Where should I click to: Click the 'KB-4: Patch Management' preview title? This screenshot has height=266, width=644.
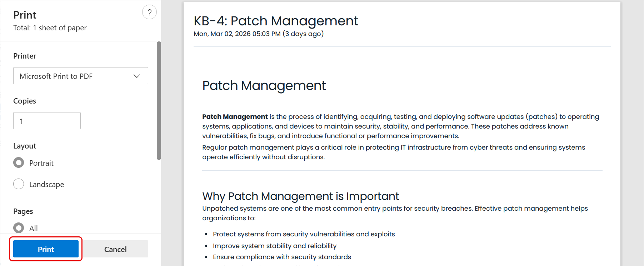click(x=276, y=21)
